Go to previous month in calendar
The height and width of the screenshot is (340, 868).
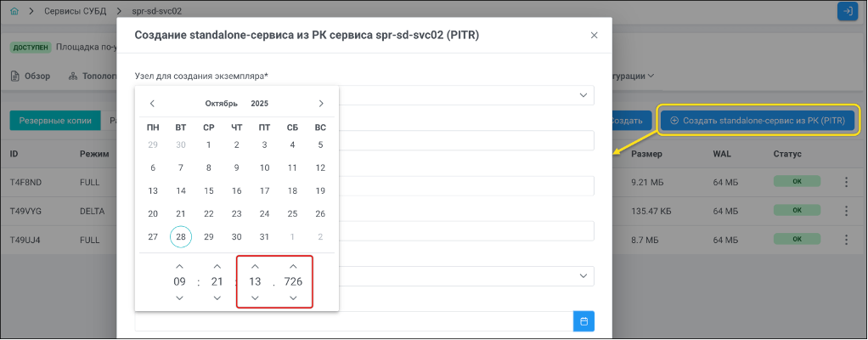pyautogui.click(x=153, y=104)
